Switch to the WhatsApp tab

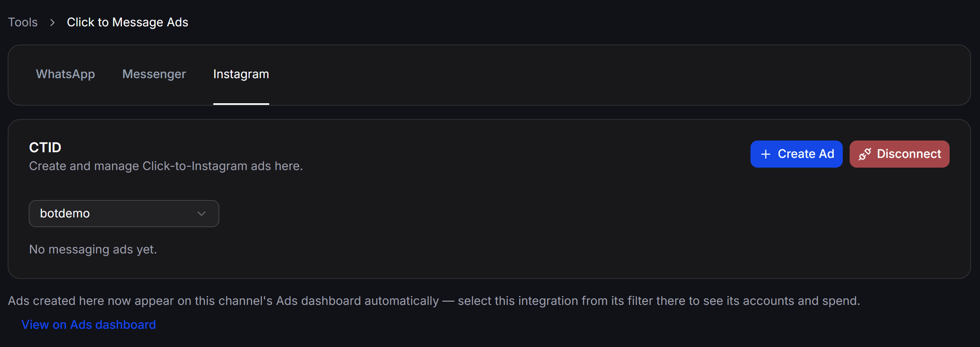tap(66, 74)
